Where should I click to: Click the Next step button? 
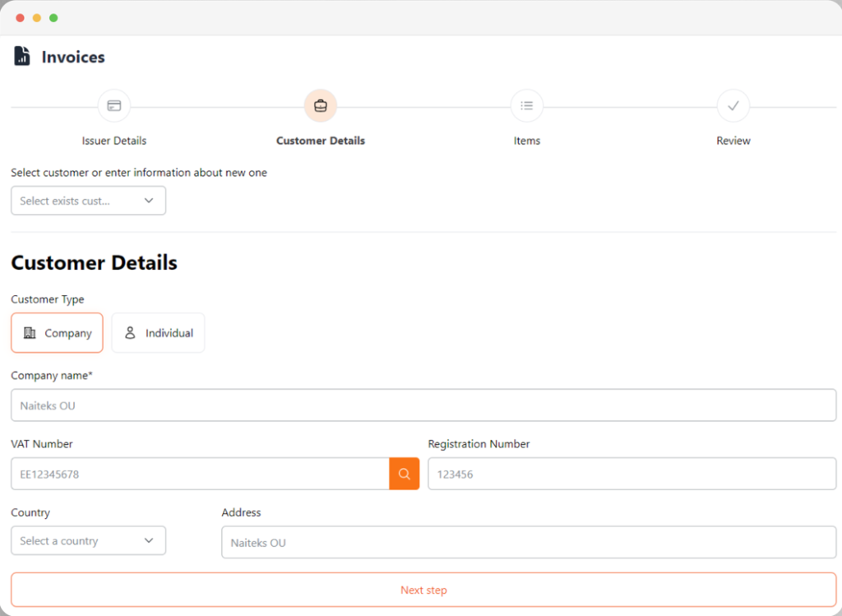point(423,590)
